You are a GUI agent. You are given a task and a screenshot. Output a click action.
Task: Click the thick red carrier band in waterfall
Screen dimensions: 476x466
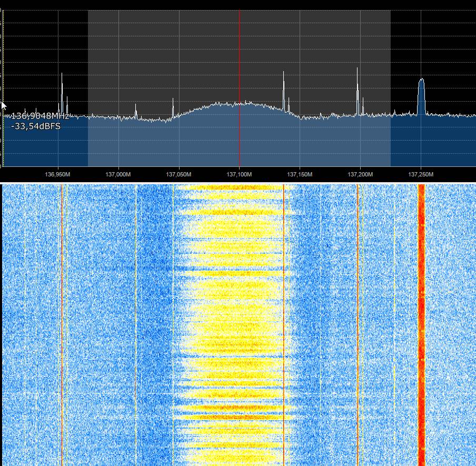[x=421, y=325]
